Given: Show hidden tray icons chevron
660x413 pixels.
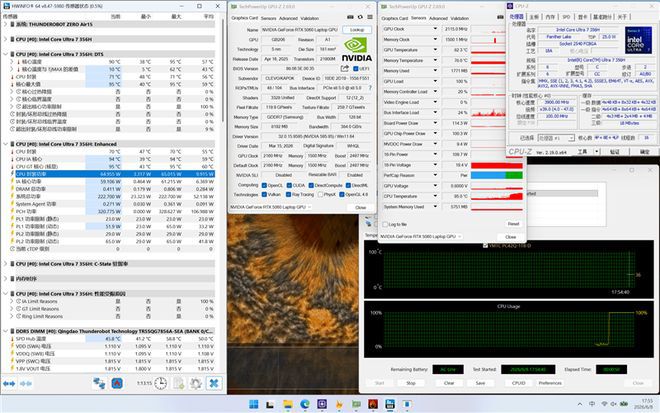Looking at the screenshot, I should (580, 404).
